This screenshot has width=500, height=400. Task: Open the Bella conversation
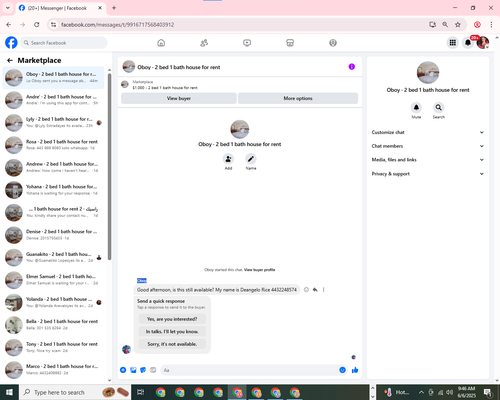pyautogui.click(x=53, y=324)
